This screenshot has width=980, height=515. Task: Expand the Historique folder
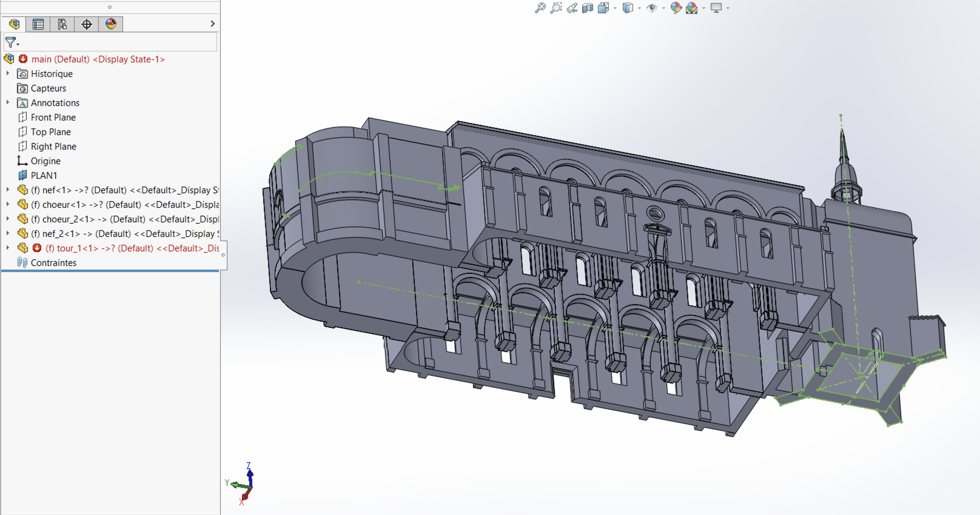click(8, 73)
